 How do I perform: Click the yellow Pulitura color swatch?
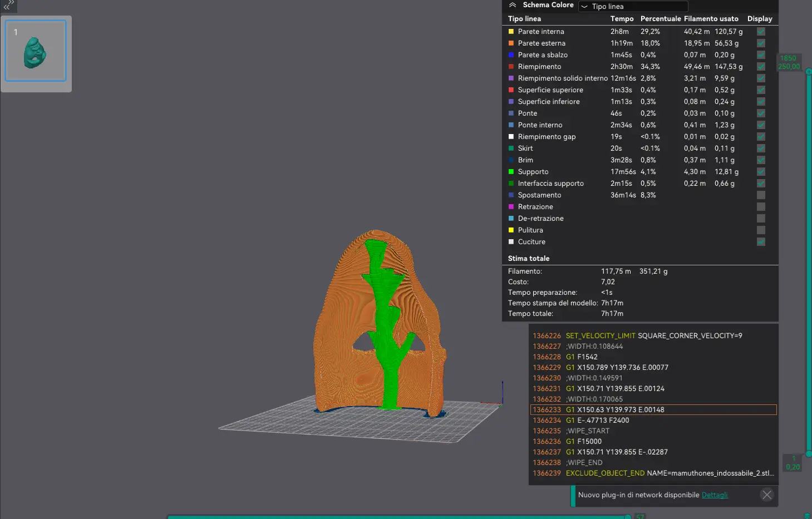point(511,230)
